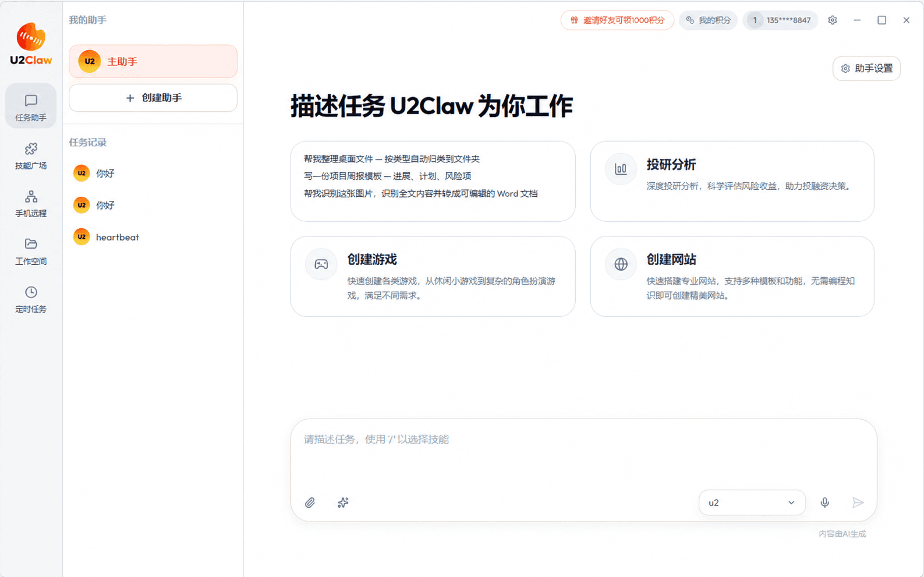Click the 创建助手 button
This screenshot has width=924, height=577.
pyautogui.click(x=153, y=98)
